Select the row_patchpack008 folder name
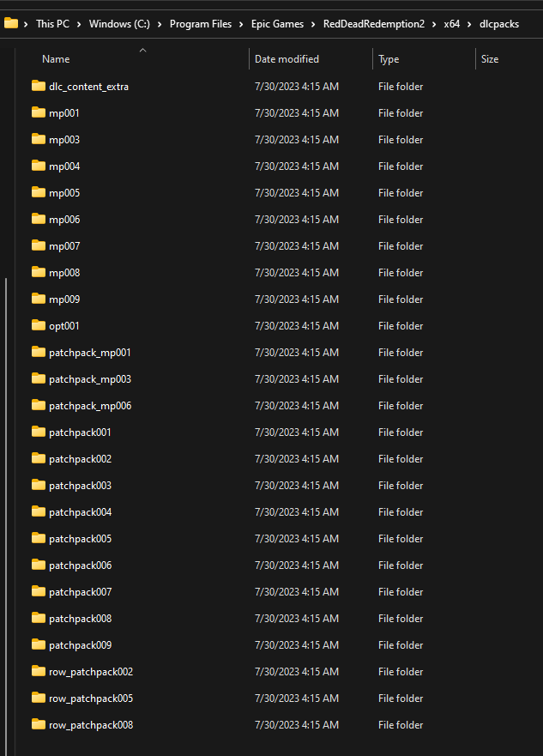This screenshot has width=543, height=756. tap(91, 725)
